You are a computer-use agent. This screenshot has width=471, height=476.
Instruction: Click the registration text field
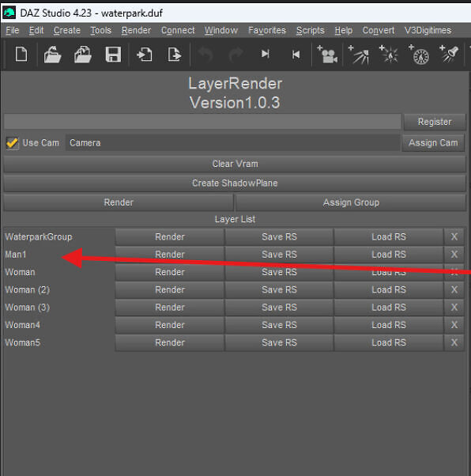(202, 122)
